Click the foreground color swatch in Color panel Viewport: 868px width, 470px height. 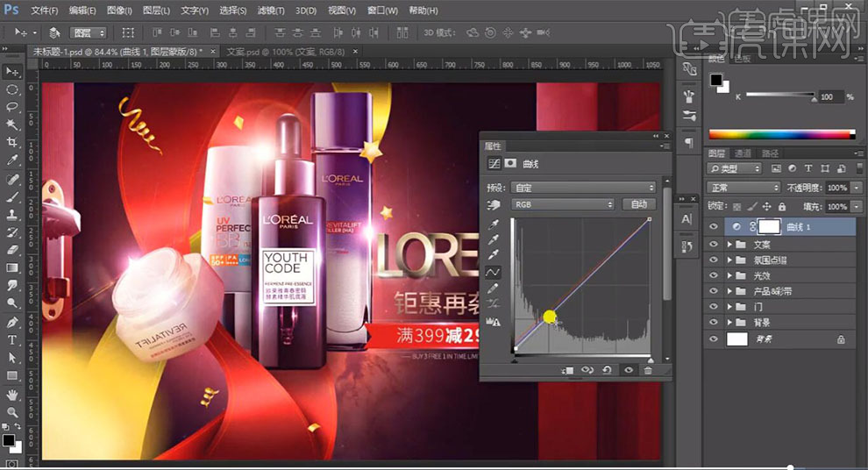point(716,81)
